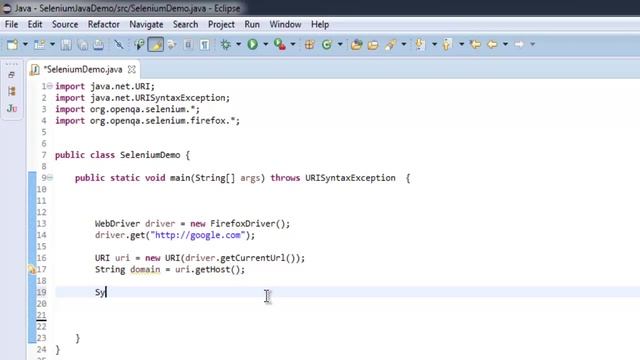
Task: Open the Edit menu
Action: coord(35,24)
